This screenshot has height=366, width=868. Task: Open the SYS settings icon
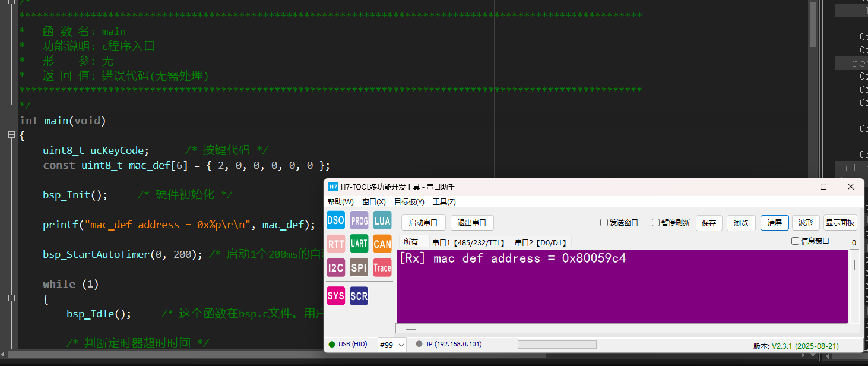tap(335, 295)
